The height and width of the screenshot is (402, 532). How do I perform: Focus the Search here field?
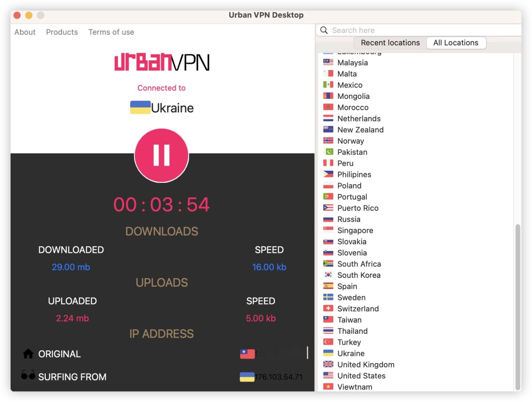point(419,30)
